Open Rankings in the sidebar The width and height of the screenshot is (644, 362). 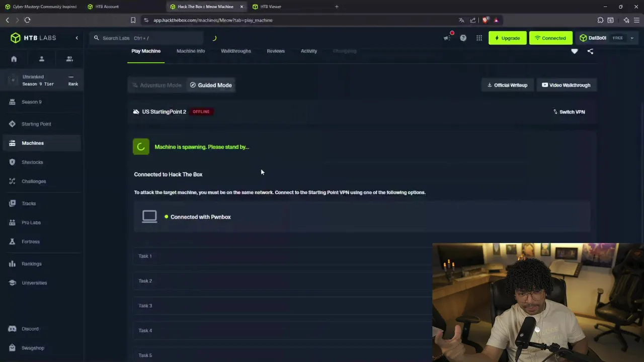click(x=42, y=263)
